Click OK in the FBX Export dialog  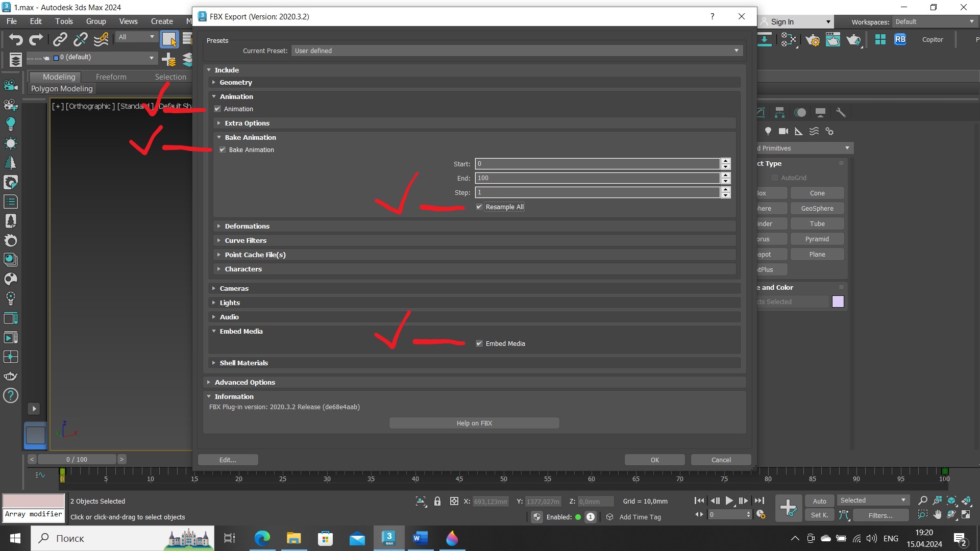click(654, 460)
